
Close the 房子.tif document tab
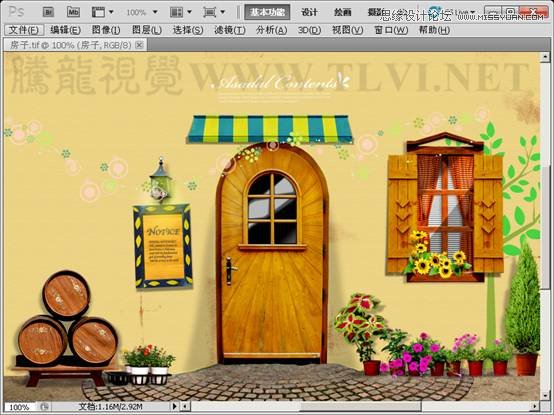click(140, 45)
